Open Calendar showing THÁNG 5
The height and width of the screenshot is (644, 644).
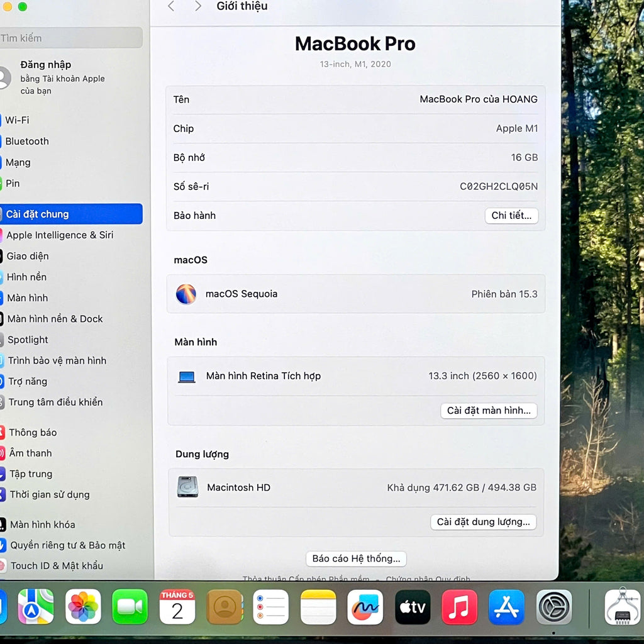177,607
